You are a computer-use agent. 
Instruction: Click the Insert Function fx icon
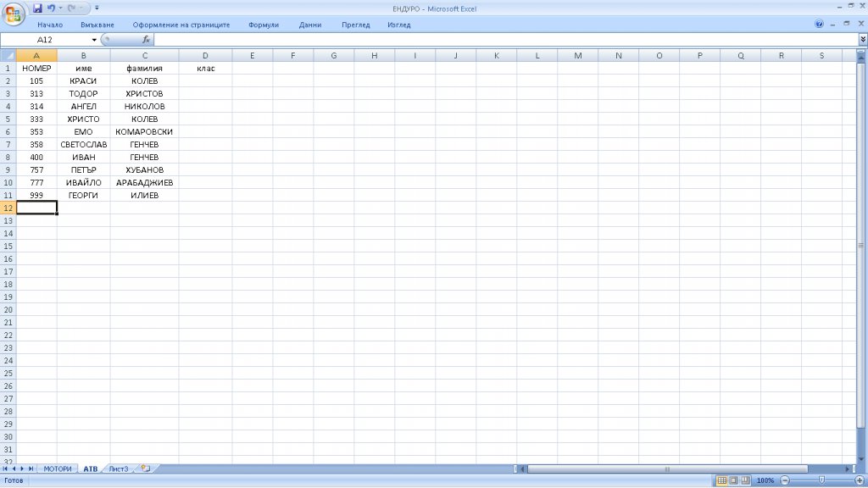pos(146,40)
